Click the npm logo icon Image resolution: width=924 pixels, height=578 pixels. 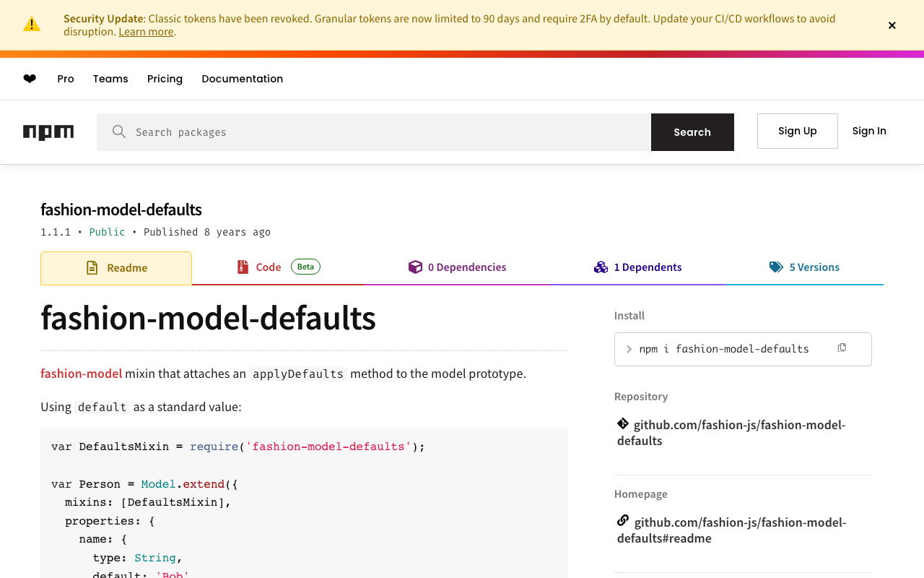pos(48,132)
